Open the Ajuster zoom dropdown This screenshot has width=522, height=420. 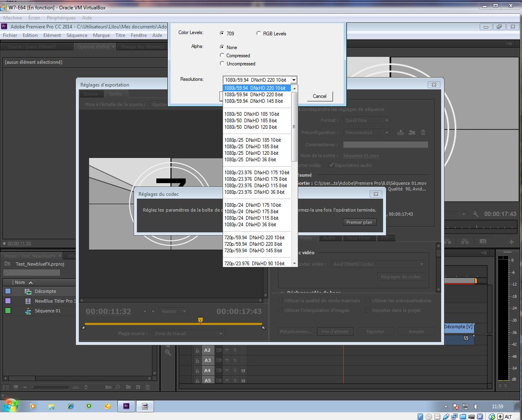click(173, 311)
